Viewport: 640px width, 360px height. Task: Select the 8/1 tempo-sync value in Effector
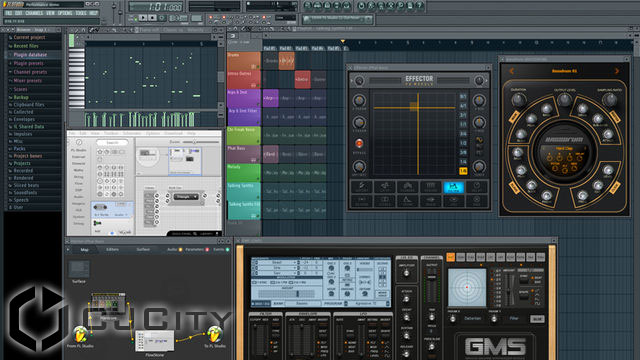pyautogui.click(x=463, y=97)
